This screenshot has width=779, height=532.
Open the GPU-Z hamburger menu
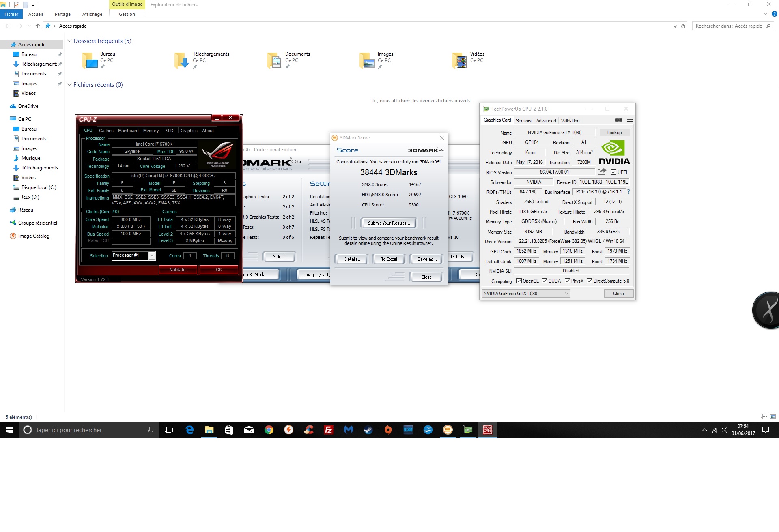(x=630, y=120)
